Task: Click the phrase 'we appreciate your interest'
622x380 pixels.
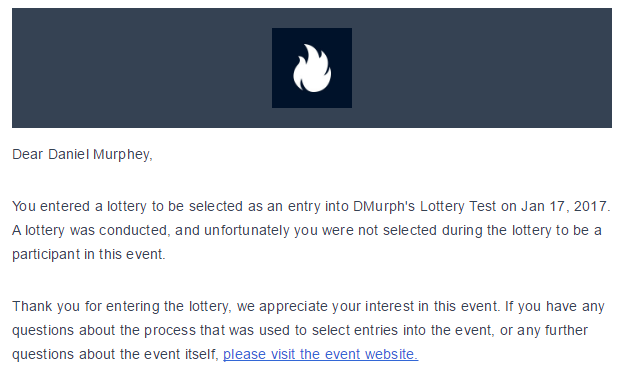Action: pos(325,306)
